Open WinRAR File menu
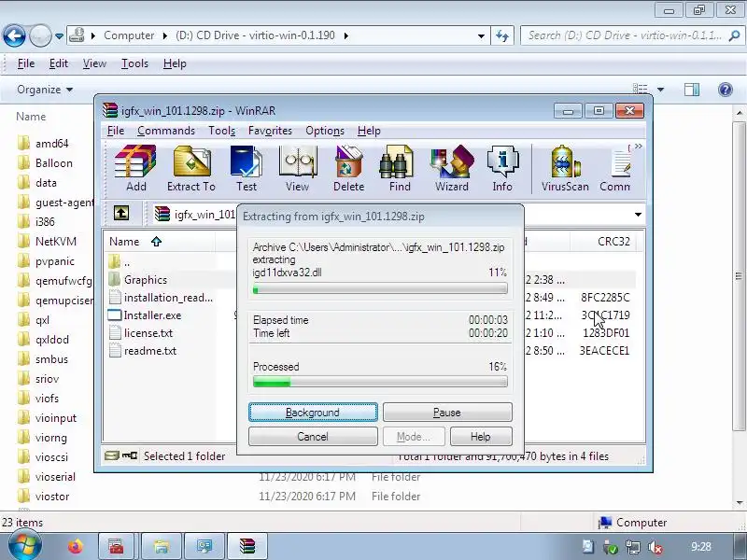This screenshot has width=747, height=560. tap(115, 131)
